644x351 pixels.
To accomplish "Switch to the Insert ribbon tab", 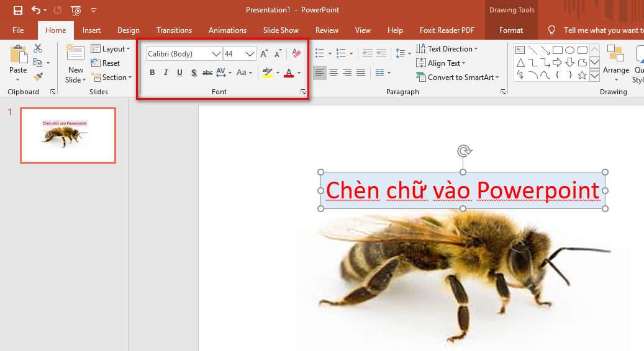I will point(91,30).
